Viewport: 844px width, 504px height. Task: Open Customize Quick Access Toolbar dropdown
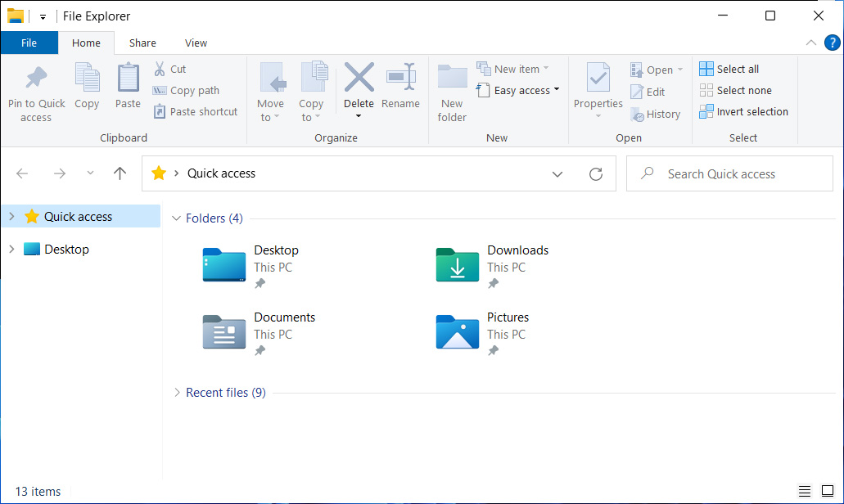(43, 17)
